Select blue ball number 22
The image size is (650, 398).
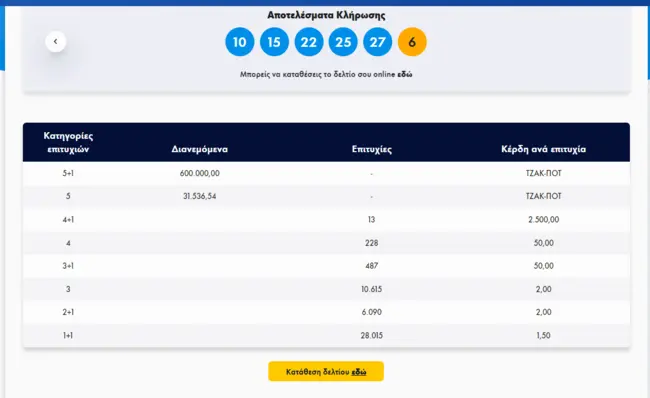pos(309,42)
